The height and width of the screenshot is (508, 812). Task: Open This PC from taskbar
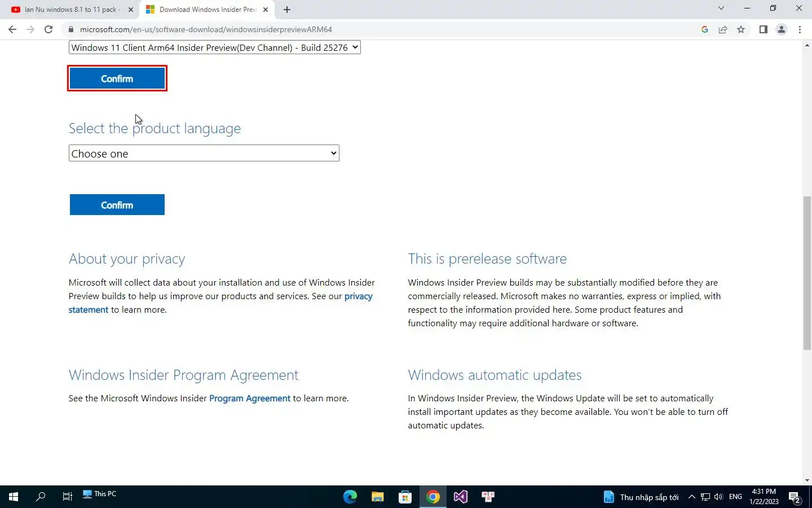(x=99, y=494)
